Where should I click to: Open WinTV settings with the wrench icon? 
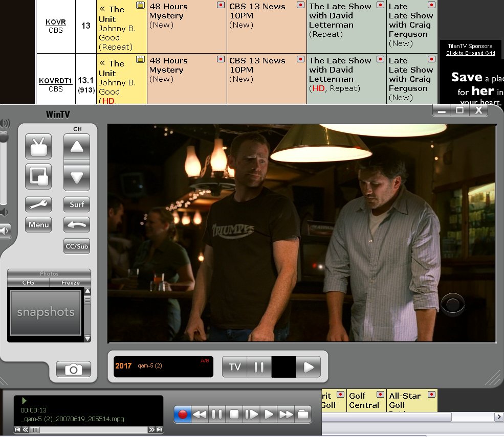[38, 204]
